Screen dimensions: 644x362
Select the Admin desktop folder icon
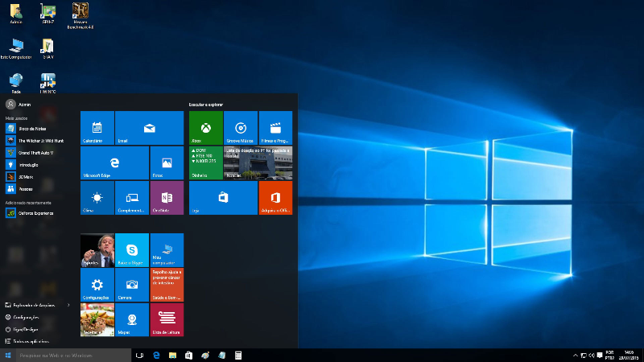click(16, 14)
